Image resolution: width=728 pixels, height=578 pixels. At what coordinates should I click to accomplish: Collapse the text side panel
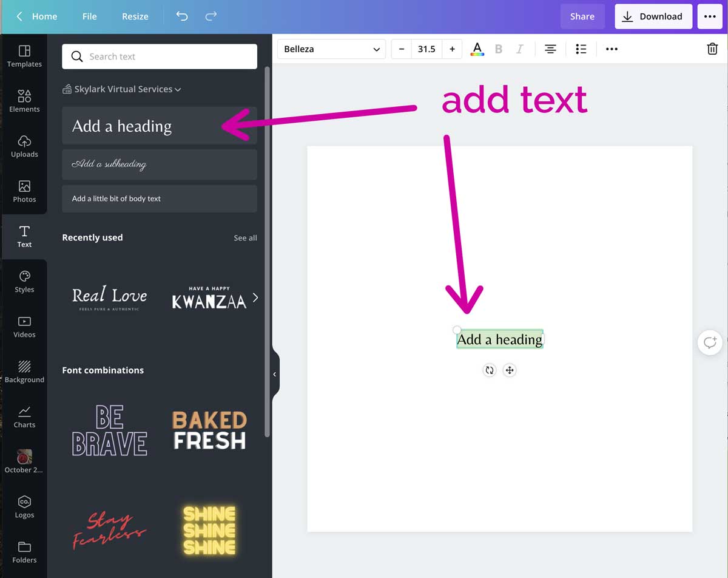point(274,374)
